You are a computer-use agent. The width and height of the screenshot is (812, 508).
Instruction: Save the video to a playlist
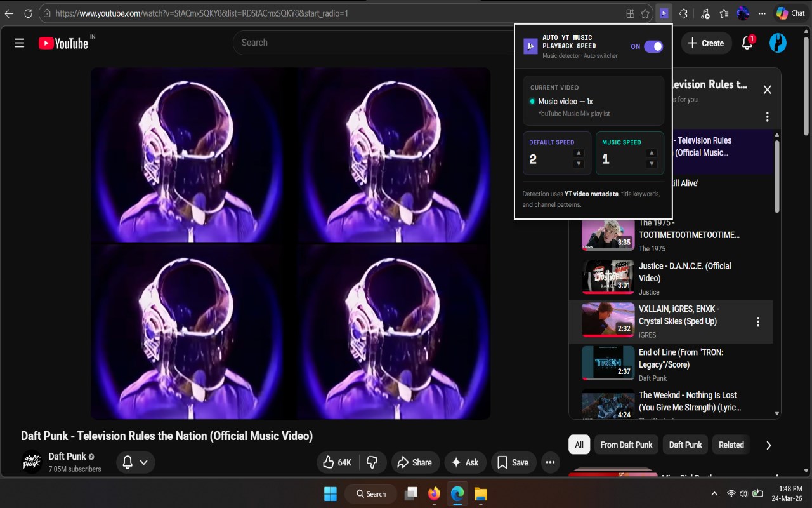513,462
